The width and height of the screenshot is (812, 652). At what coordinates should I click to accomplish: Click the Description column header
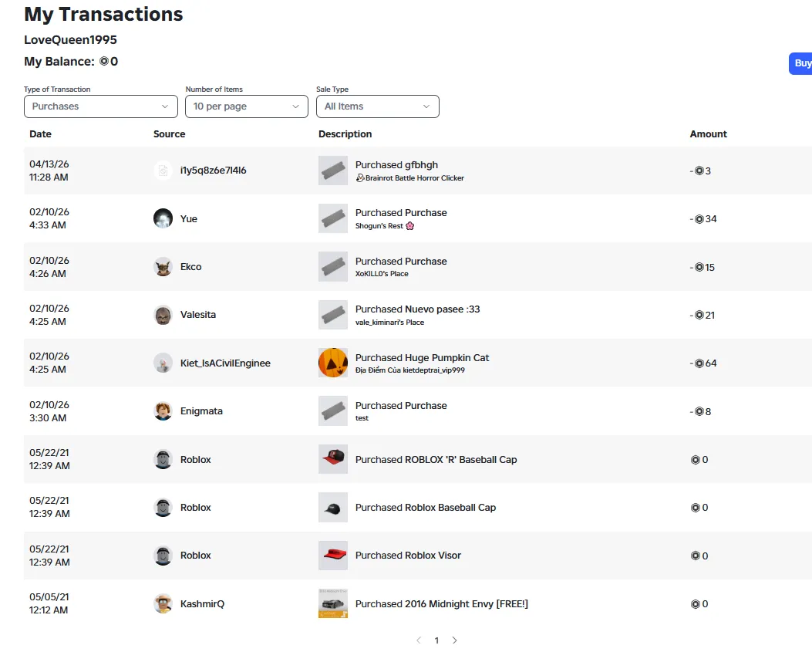(345, 133)
